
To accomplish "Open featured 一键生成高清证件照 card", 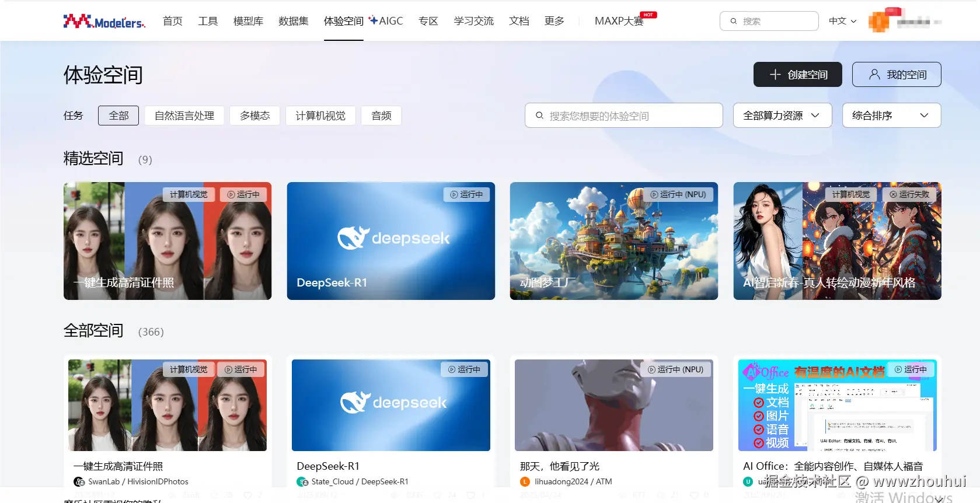I will pyautogui.click(x=168, y=241).
